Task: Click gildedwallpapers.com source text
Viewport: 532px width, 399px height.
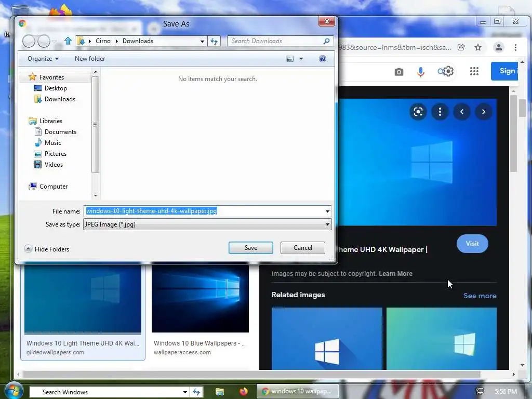Action: coord(55,352)
